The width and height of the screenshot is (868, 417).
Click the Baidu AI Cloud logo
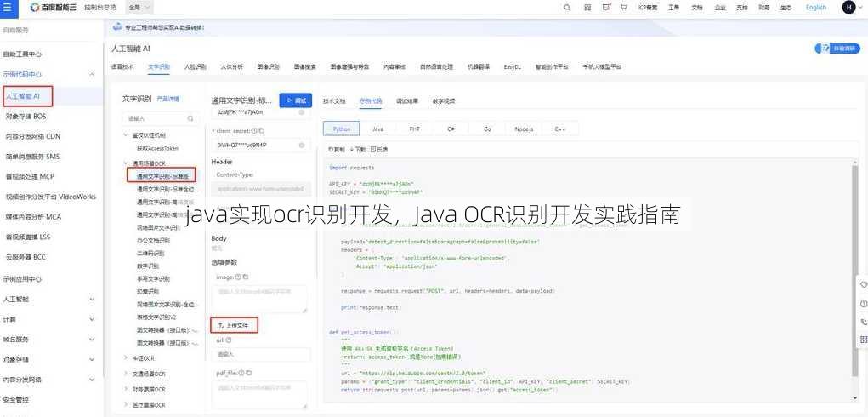click(x=54, y=7)
